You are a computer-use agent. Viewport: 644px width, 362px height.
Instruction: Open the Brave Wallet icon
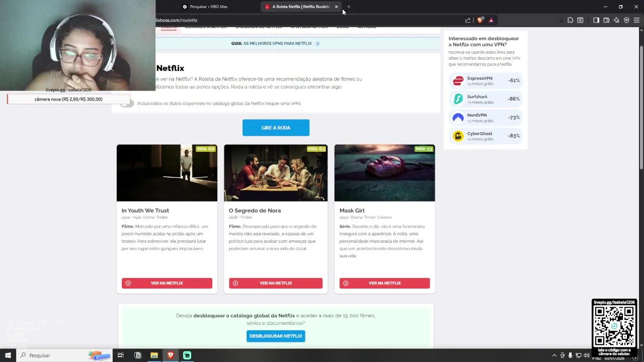tap(606, 20)
